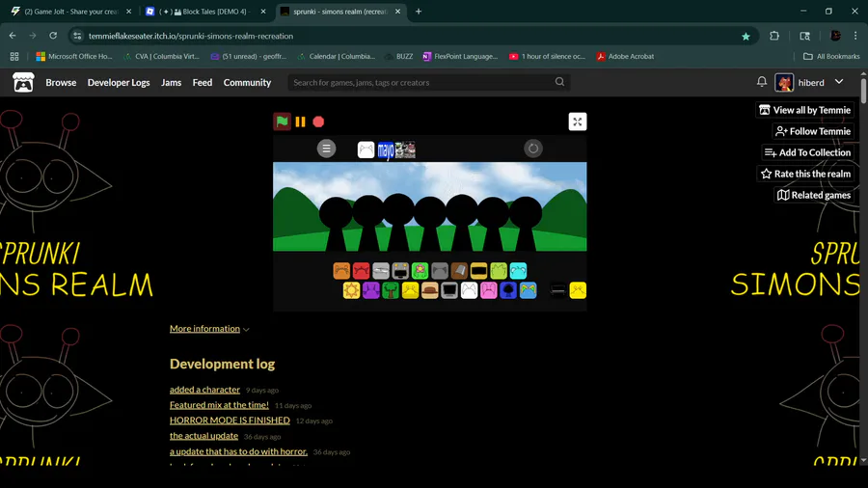This screenshot has height=488, width=868.
Task: Reload the page
Action: pyautogui.click(x=53, y=36)
